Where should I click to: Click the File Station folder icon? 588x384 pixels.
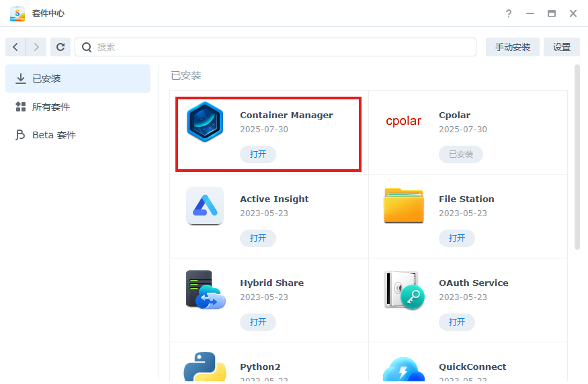pyautogui.click(x=403, y=205)
